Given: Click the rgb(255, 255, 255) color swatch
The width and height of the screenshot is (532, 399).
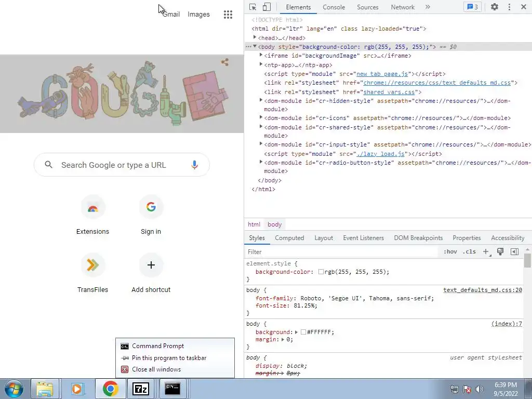Looking at the screenshot, I should [x=321, y=272].
